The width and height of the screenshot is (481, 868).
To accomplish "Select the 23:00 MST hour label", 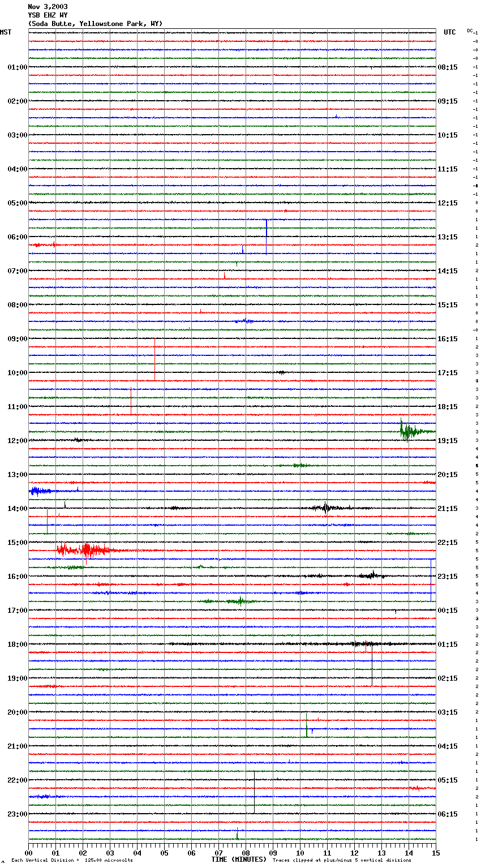I will coord(18,814).
